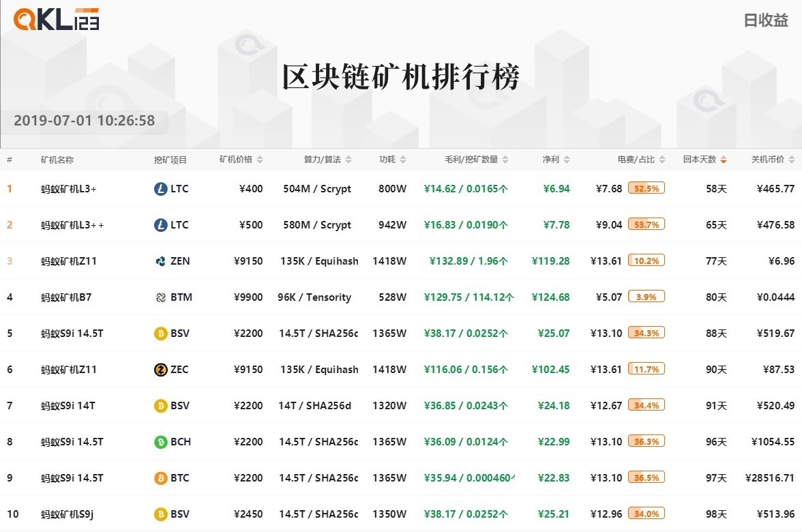This screenshot has width=802, height=532.
Task: Click the 53.7% electricity ratio bar
Action: click(x=647, y=224)
